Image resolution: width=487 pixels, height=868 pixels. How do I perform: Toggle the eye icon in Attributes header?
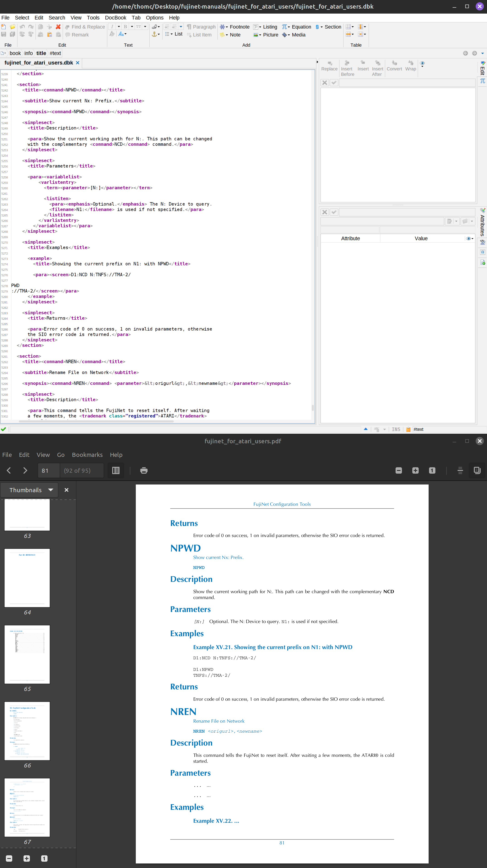pyautogui.click(x=468, y=238)
